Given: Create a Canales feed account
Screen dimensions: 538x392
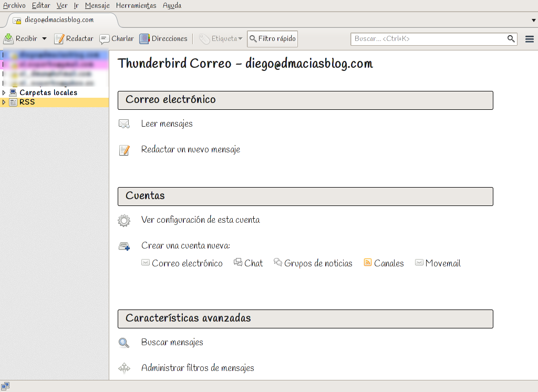Looking at the screenshot, I should (x=389, y=263).
